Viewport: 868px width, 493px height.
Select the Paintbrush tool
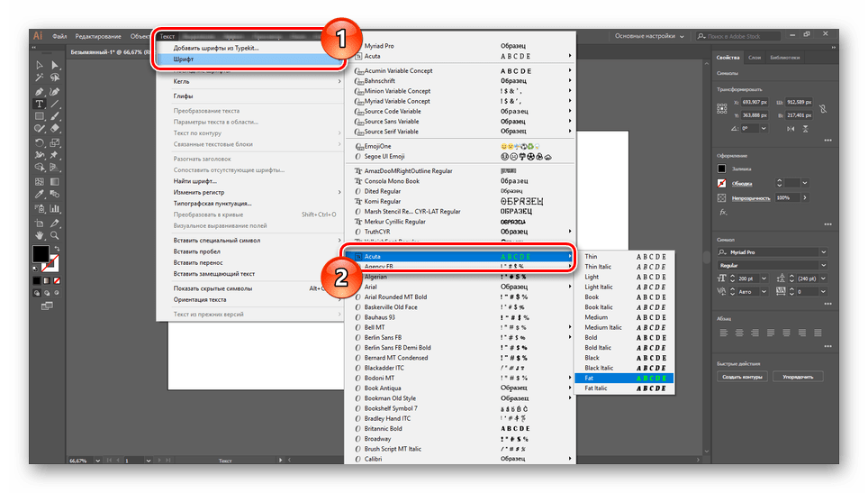click(55, 116)
